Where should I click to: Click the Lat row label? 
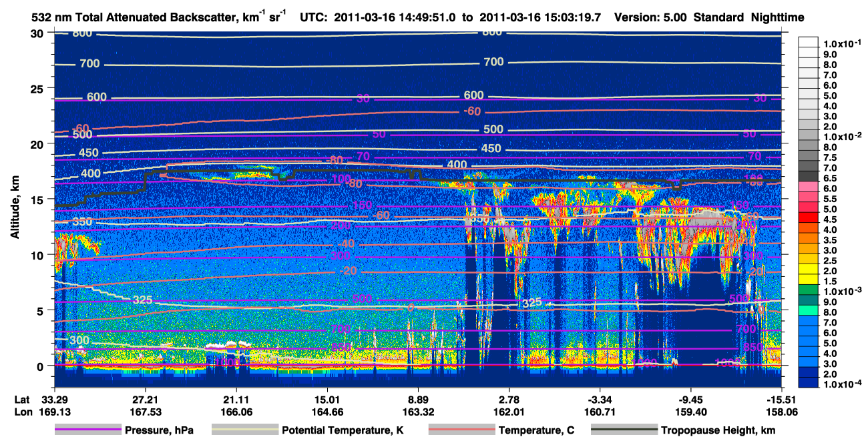(x=22, y=399)
